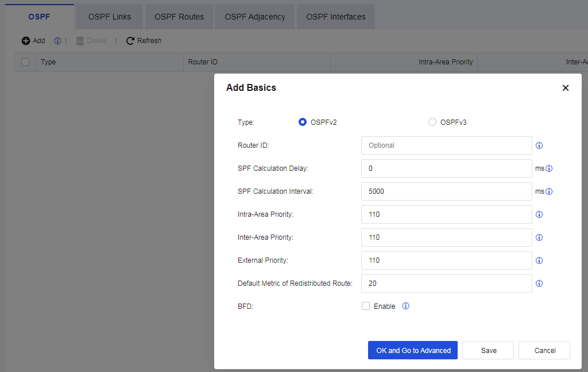
Task: Click info icon beside Intra-Area Priority field
Action: click(539, 214)
